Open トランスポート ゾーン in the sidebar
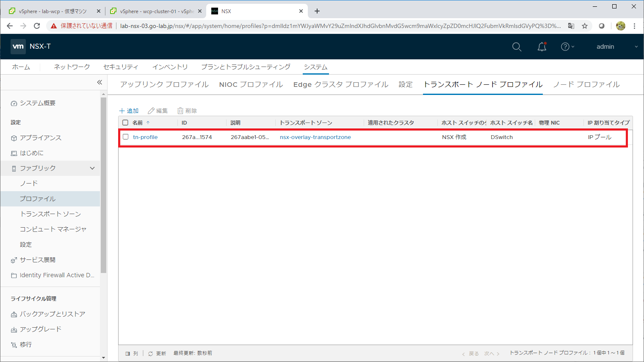Image resolution: width=644 pixels, height=362 pixels. click(x=50, y=214)
